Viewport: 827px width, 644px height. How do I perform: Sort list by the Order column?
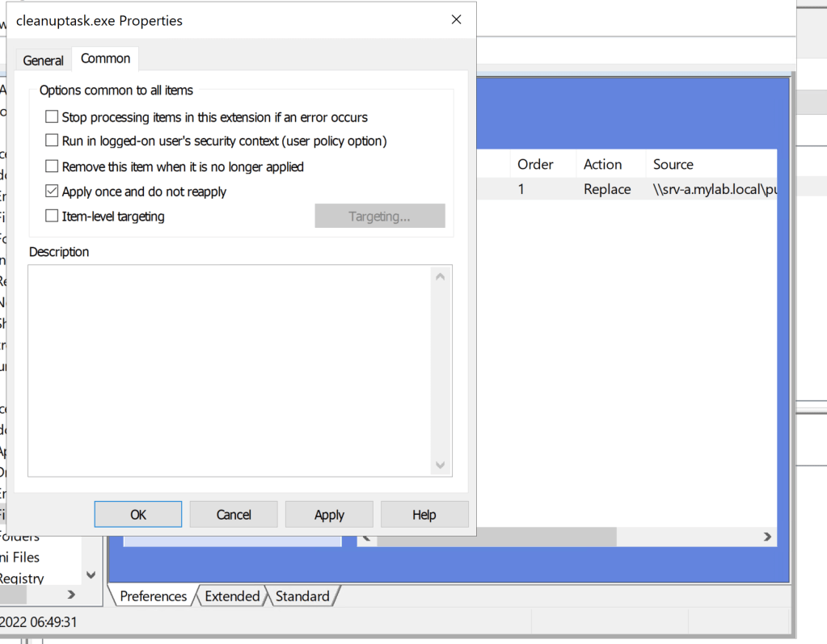pyautogui.click(x=535, y=164)
